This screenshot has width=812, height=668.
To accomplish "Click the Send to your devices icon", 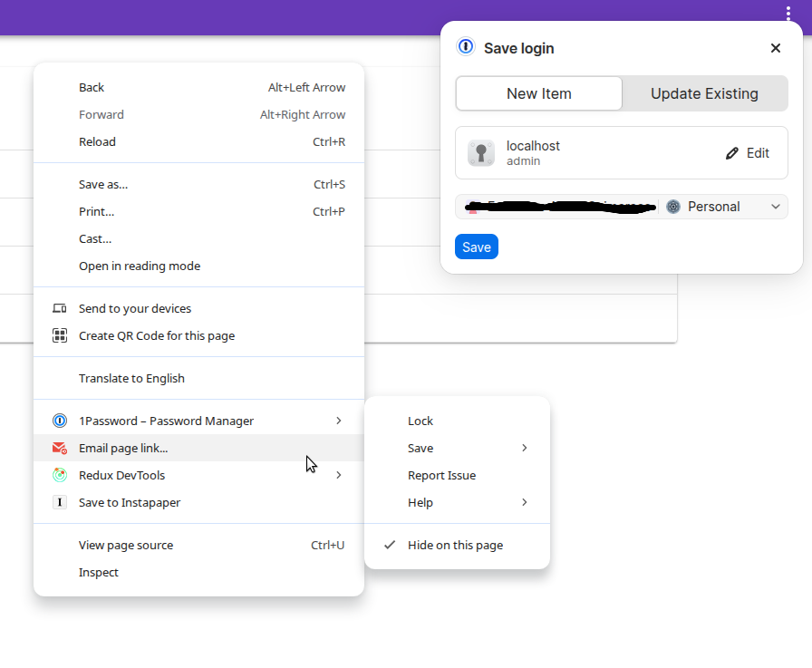I will [x=60, y=309].
